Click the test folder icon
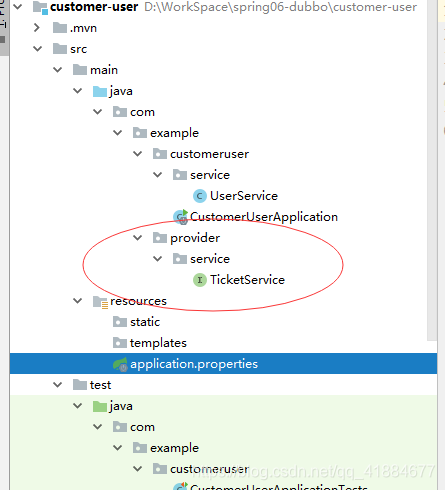 coord(80,385)
